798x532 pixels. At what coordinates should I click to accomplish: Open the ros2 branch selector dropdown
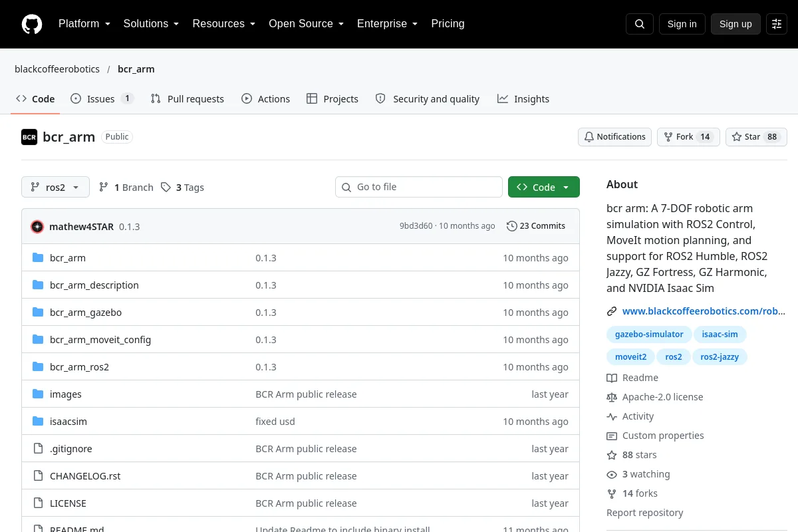[55, 188]
